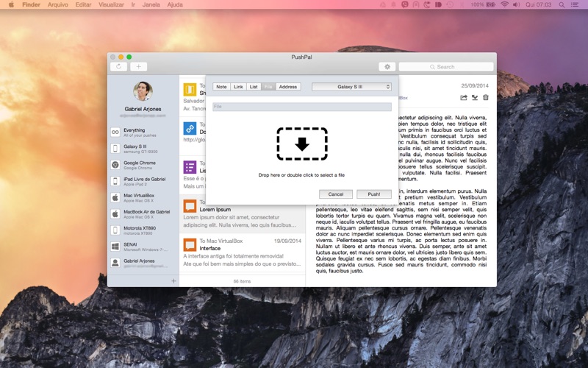Viewport: 588px width, 368px height.
Task: Click the plus new push toolbar button
Action: [x=138, y=67]
